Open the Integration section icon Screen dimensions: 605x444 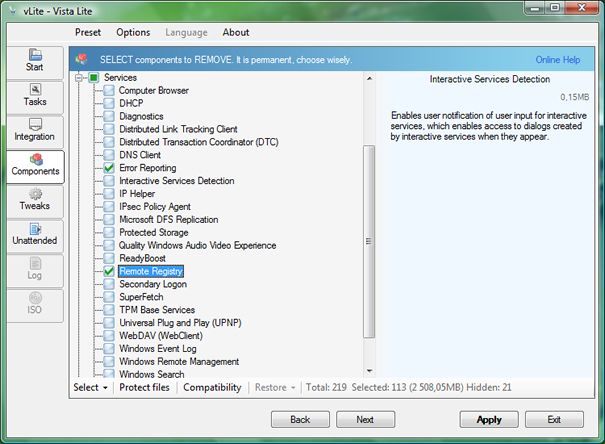pos(35,124)
